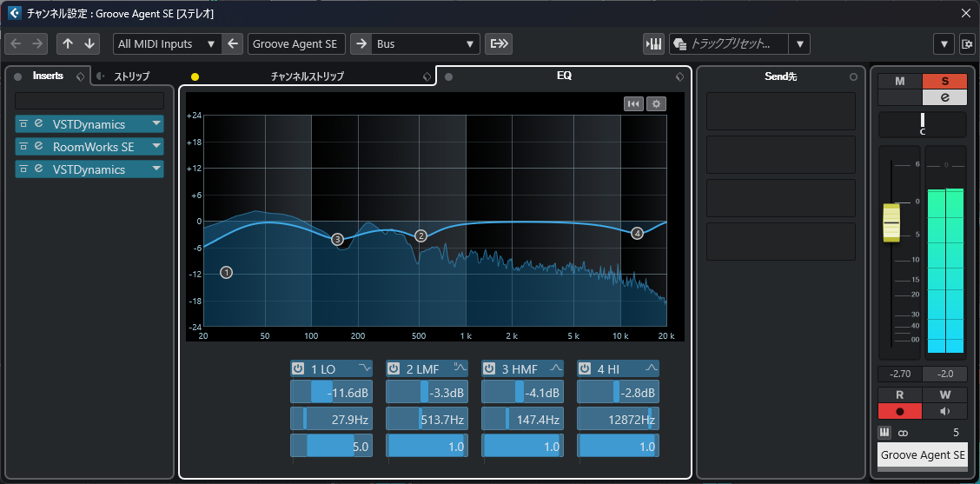Toggle monitor speaker button
980x484 pixels.
(x=945, y=411)
